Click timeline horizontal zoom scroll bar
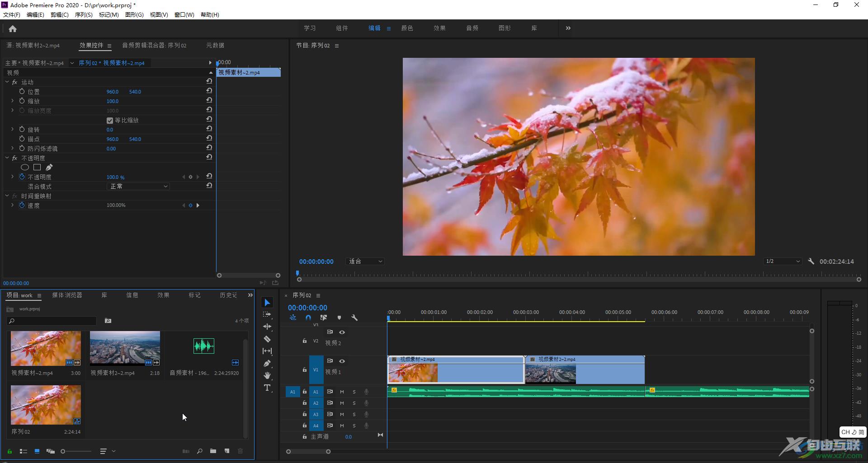 308,451
